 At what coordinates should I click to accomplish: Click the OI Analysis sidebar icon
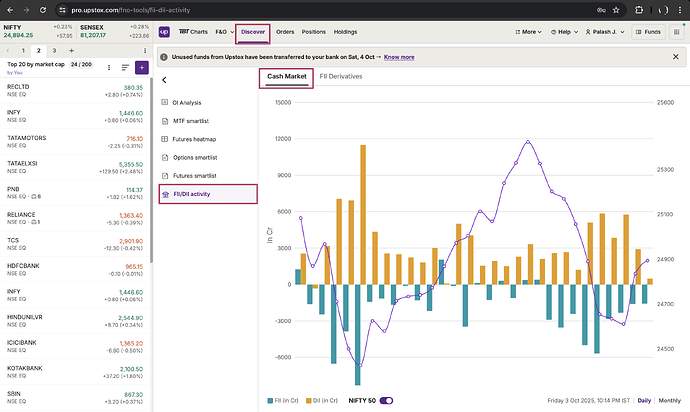pos(165,102)
